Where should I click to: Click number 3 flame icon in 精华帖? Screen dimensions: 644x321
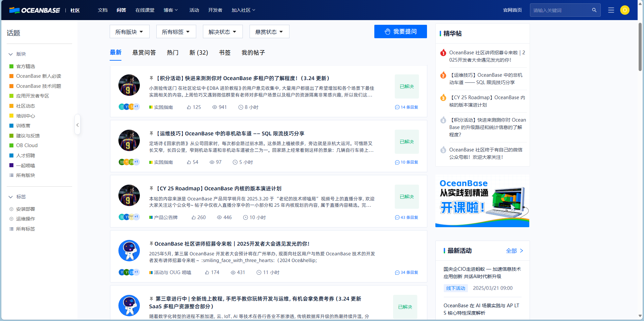pos(443,98)
